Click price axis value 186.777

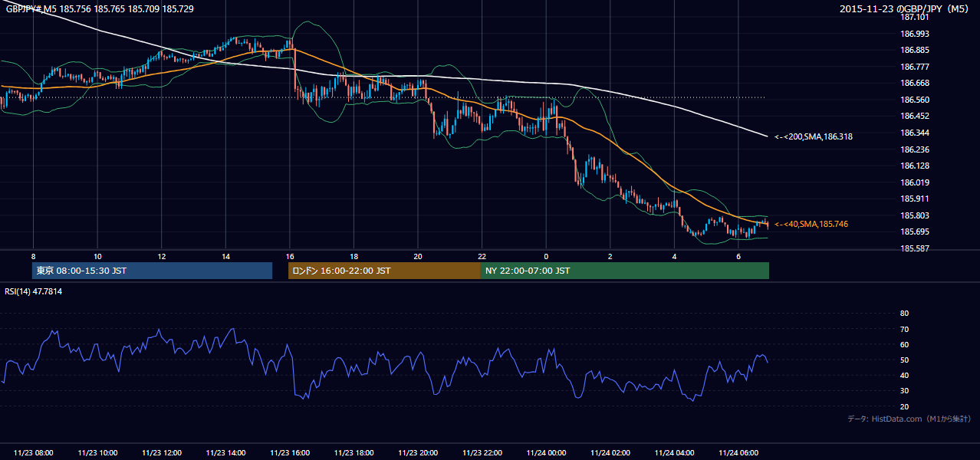click(x=914, y=67)
